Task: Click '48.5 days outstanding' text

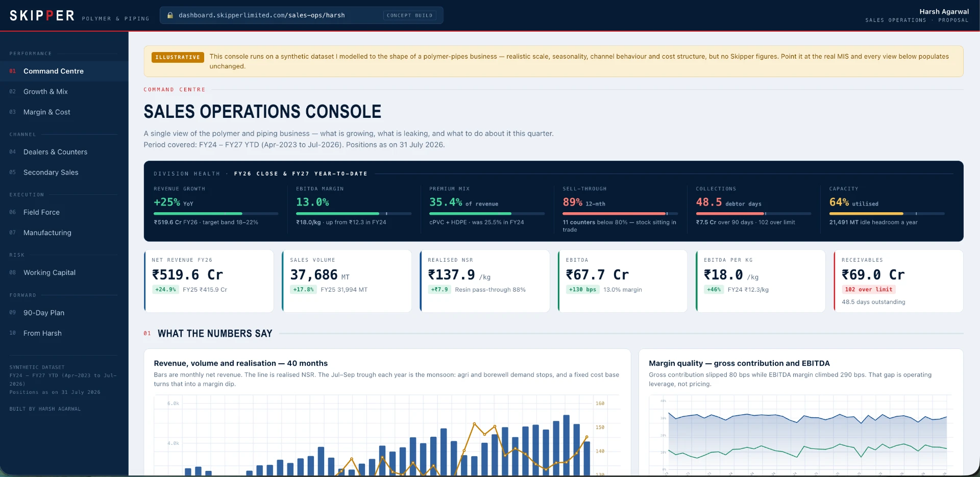Action: click(873, 302)
